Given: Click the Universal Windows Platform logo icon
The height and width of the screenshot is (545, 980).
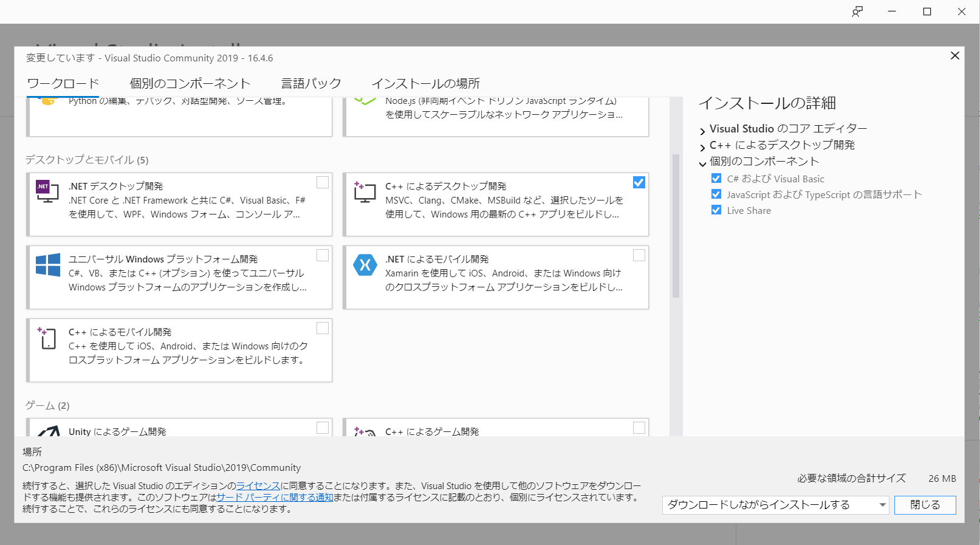Looking at the screenshot, I should [48, 265].
